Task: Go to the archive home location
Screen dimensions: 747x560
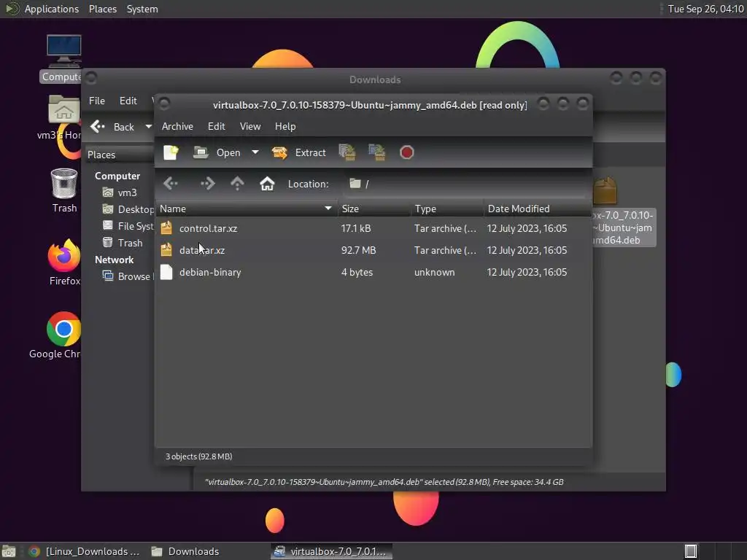Action: tap(267, 183)
